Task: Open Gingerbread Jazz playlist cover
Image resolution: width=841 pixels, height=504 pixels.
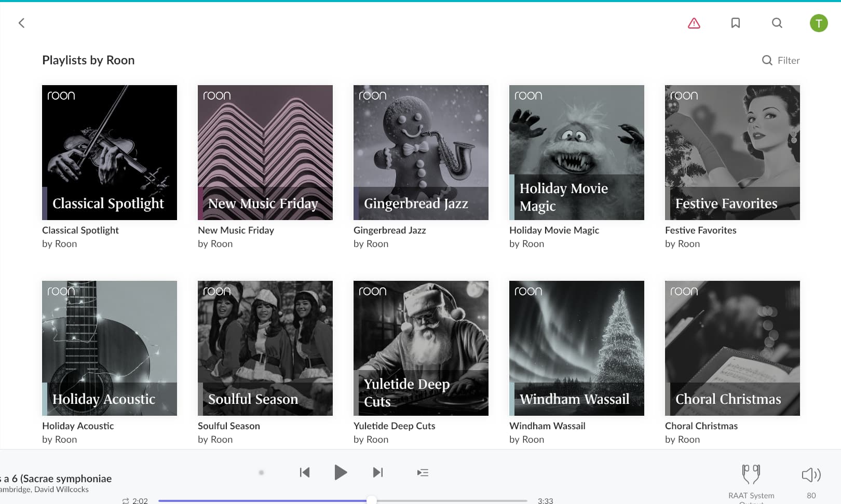Action: coord(421,153)
